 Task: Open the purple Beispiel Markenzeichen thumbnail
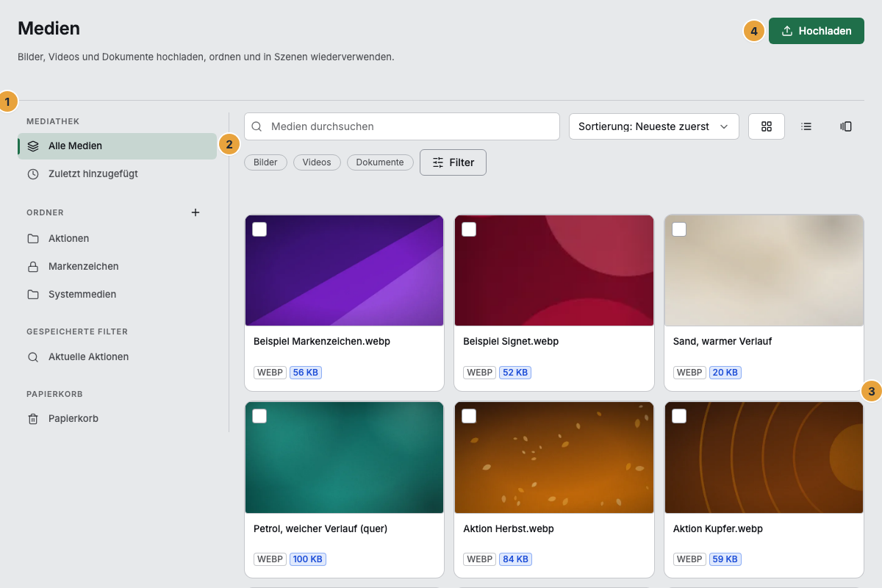(344, 270)
